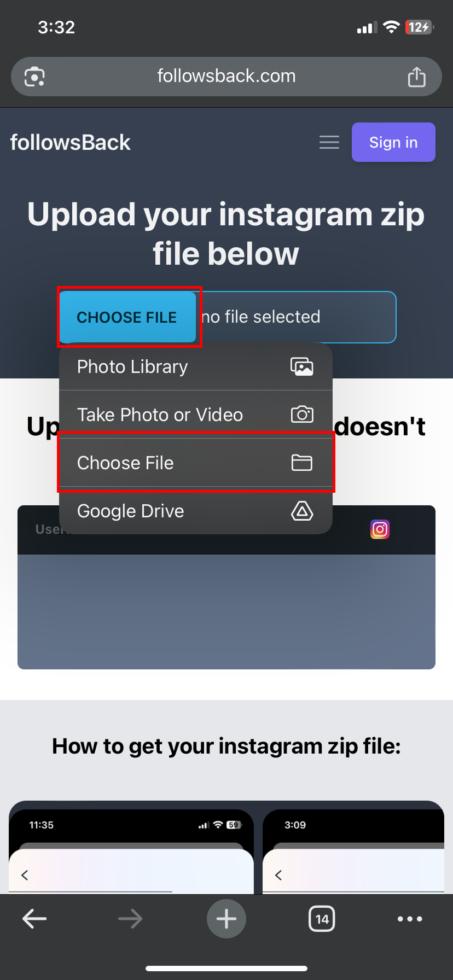Open the camera lens search icon
This screenshot has width=453, height=980.
tap(34, 77)
